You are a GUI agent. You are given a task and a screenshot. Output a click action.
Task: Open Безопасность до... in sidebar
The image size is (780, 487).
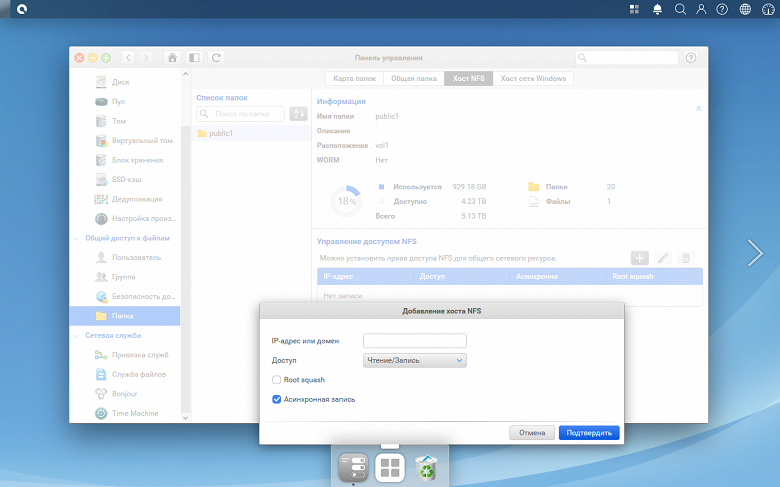point(124,296)
